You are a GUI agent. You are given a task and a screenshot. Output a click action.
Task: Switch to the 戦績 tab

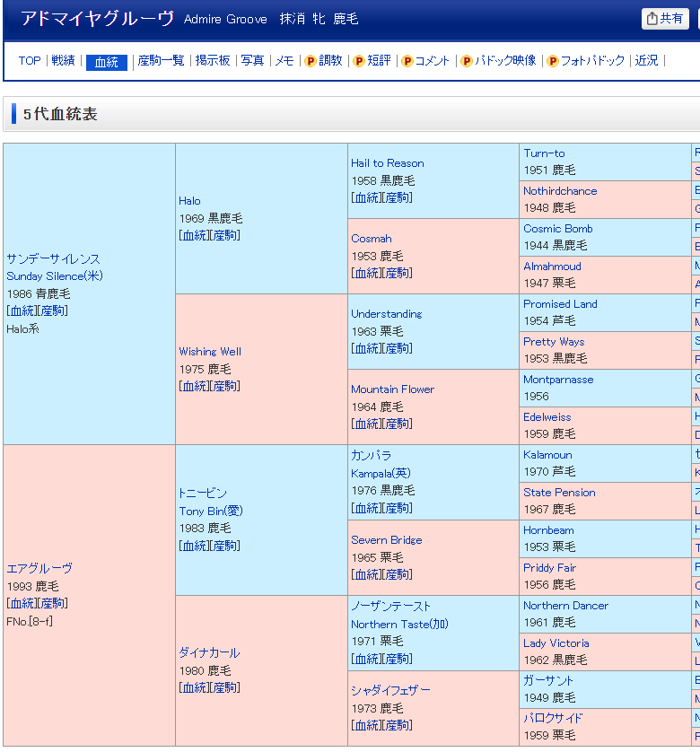point(63,61)
